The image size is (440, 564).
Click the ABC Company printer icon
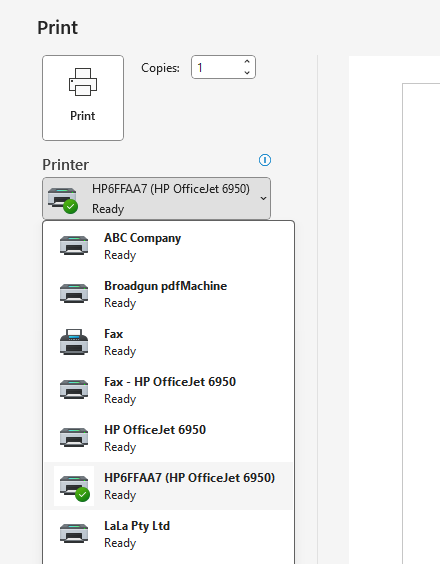[74, 245]
